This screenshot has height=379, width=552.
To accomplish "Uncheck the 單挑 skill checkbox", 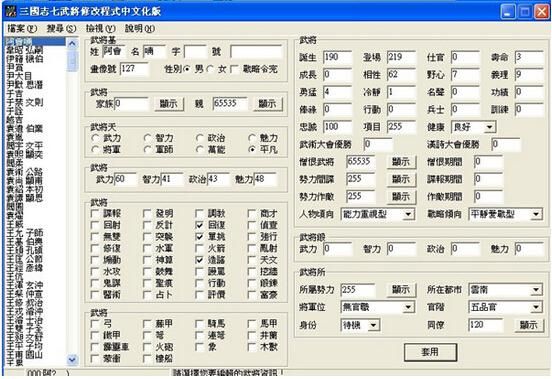I will [x=199, y=236].
